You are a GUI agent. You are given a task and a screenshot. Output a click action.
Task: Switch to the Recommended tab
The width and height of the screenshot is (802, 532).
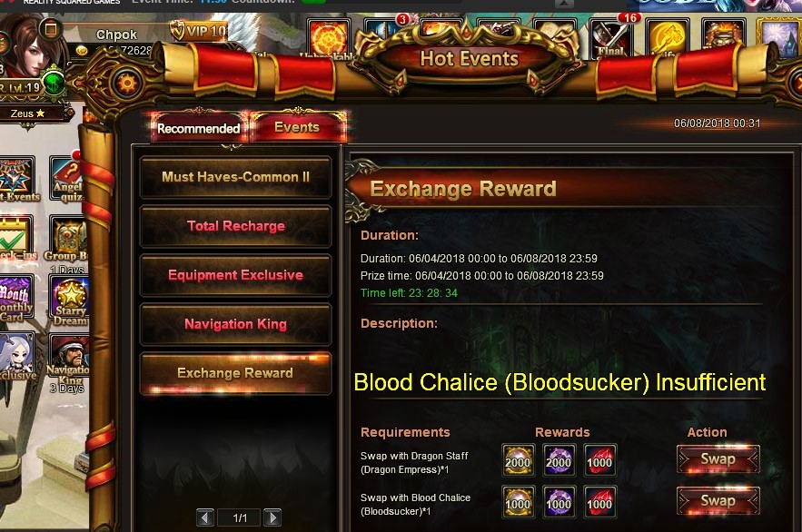coord(198,128)
